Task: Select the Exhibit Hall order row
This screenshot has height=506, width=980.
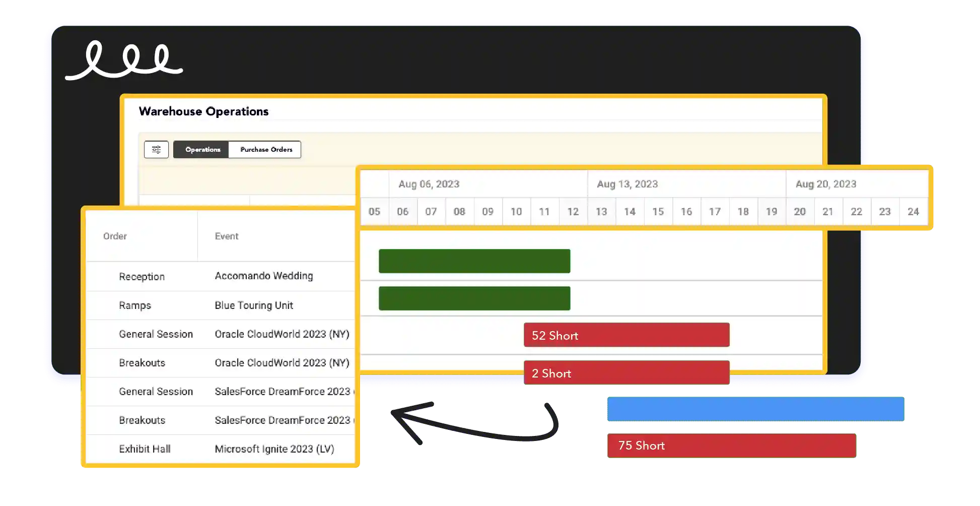Action: click(x=145, y=449)
